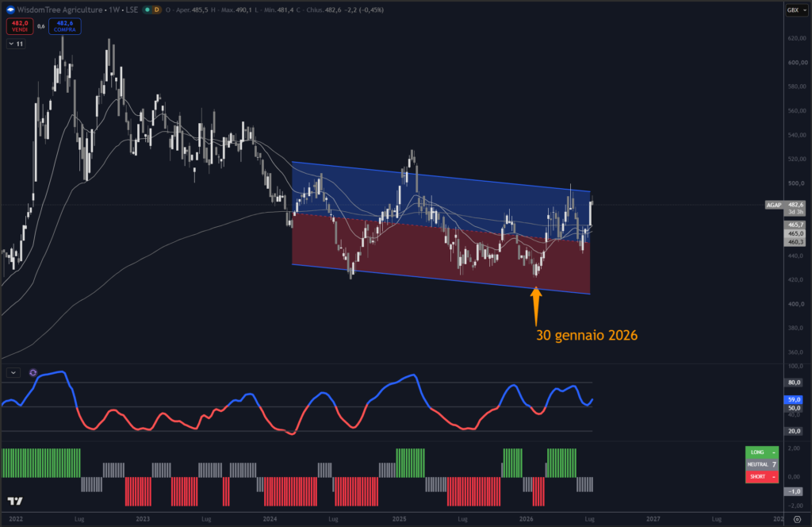Click the 400,00 price scale label
The image size is (812, 527).
[x=797, y=304]
